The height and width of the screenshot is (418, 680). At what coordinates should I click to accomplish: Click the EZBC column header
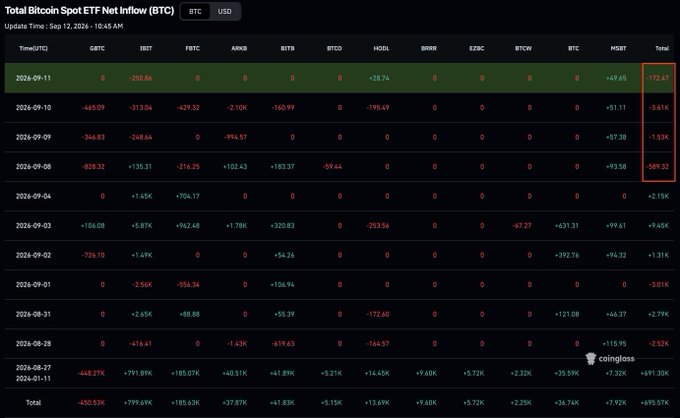(477, 48)
